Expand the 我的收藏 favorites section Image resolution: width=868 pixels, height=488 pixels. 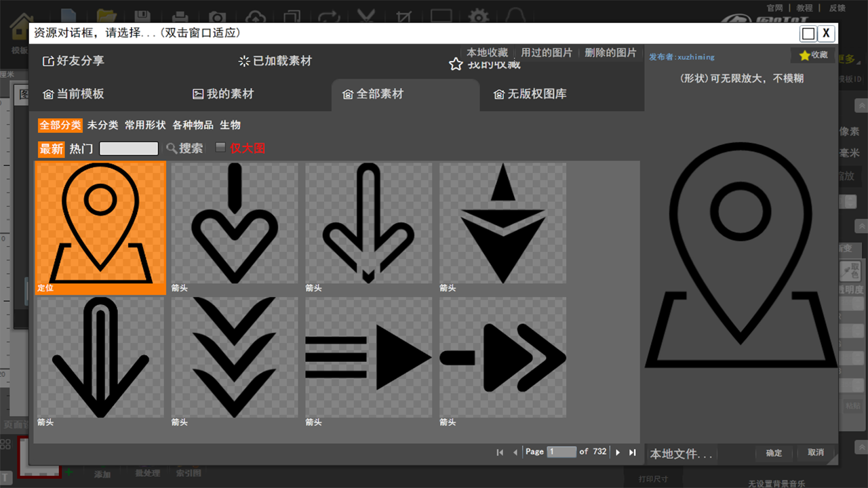484,64
